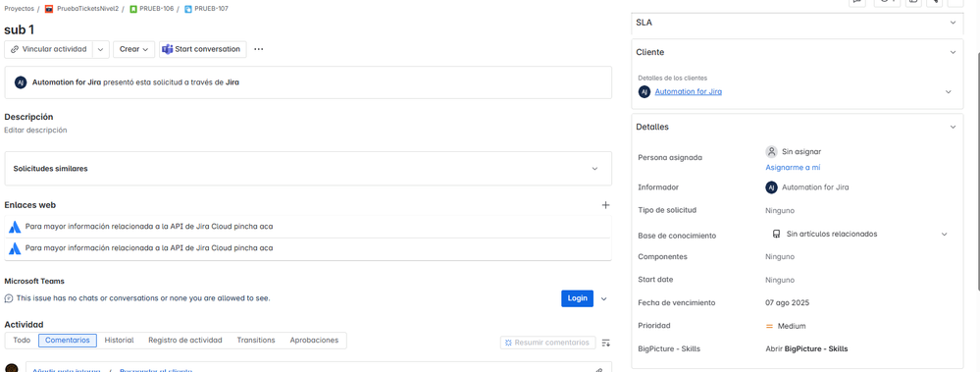Expand the chevron next to the Login button

[603, 298]
